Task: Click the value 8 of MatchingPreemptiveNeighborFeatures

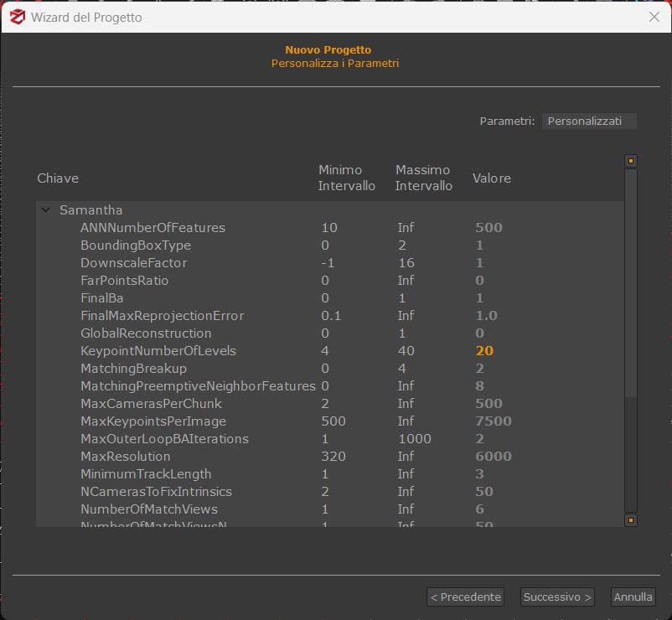Action: tap(479, 386)
